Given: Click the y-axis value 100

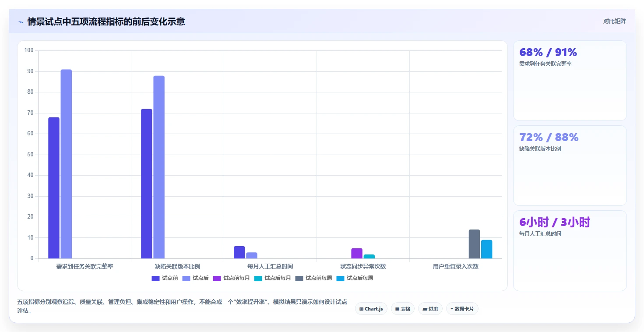Looking at the screenshot, I should 29,50.
